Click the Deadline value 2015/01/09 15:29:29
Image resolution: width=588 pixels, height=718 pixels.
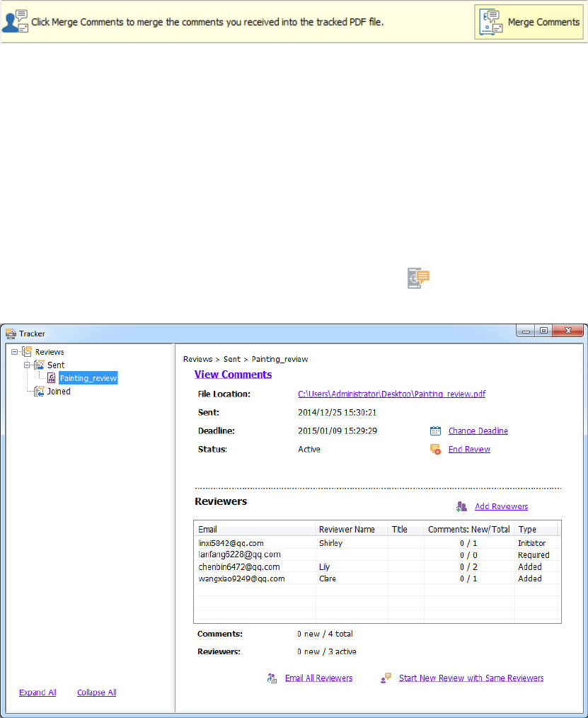coord(338,431)
